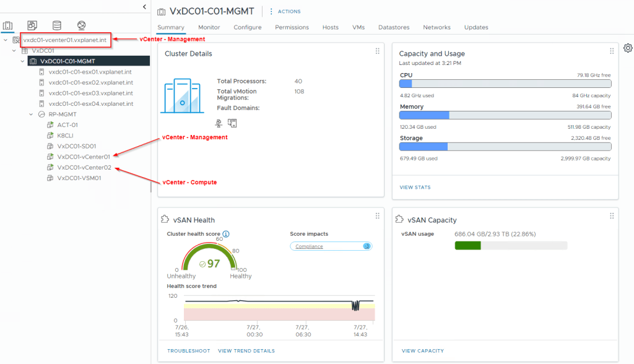Image resolution: width=634 pixels, height=364 pixels.
Task: Open the VMs tab
Action: tap(358, 27)
